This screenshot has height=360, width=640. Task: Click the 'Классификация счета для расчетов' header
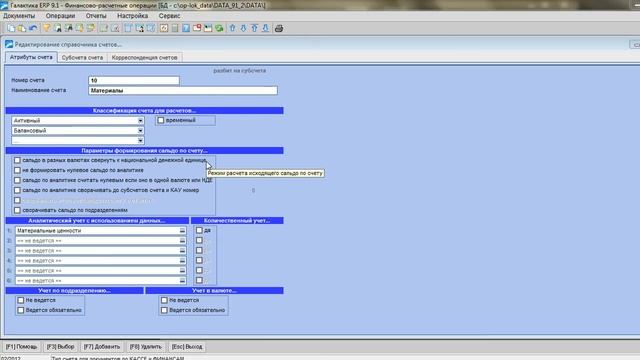[x=144, y=111]
